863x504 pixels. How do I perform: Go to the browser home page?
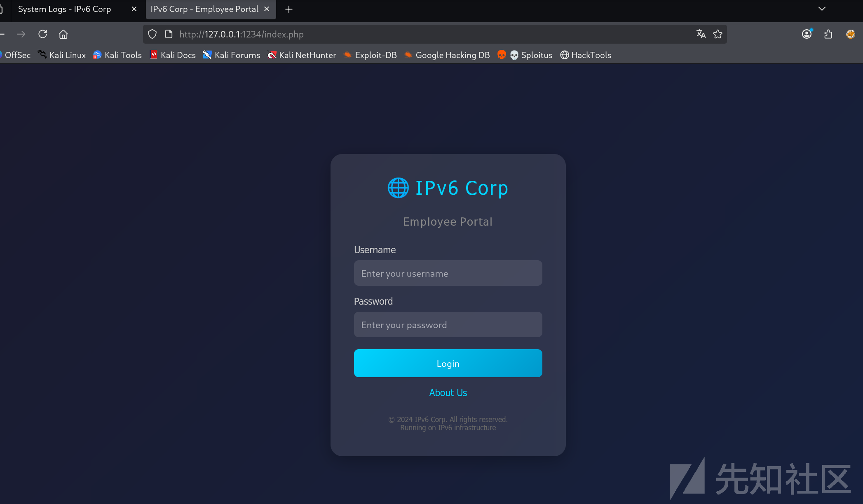pos(63,34)
